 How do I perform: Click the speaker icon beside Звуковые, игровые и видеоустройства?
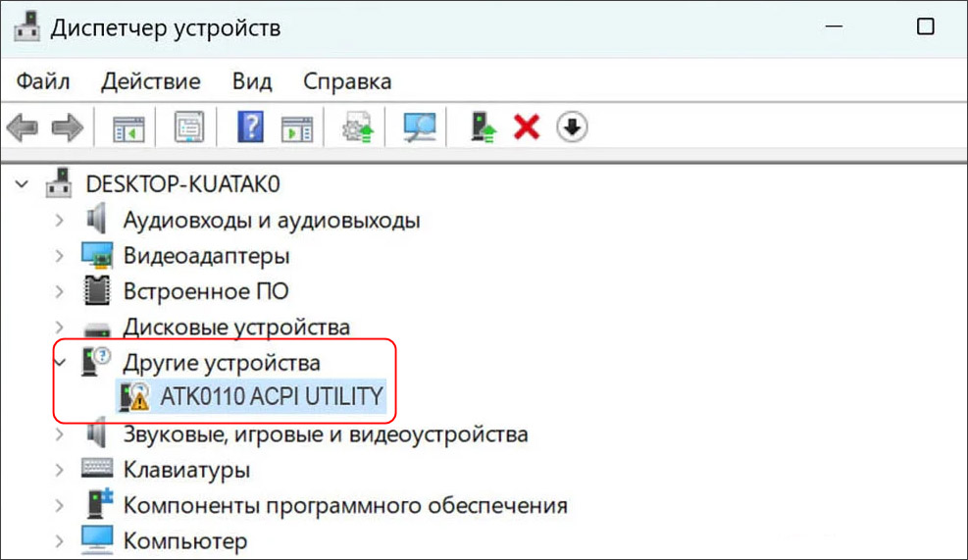coord(96,433)
